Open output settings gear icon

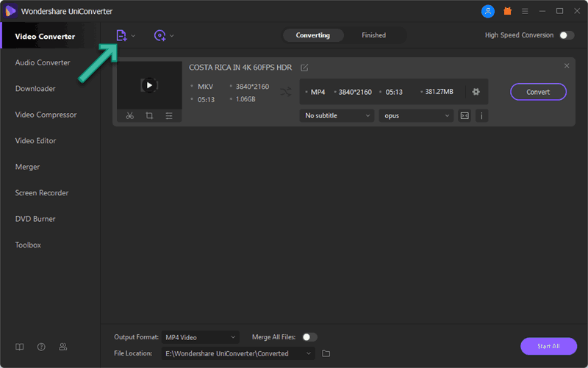476,92
